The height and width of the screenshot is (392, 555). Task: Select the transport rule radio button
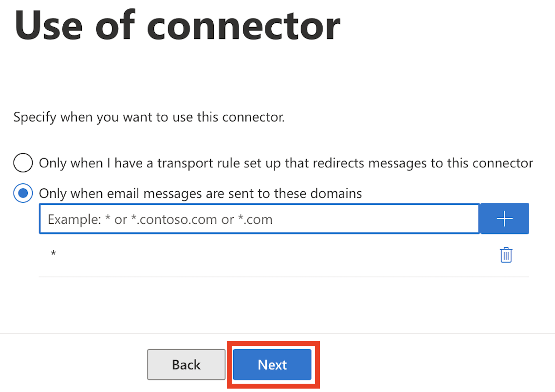click(x=23, y=162)
